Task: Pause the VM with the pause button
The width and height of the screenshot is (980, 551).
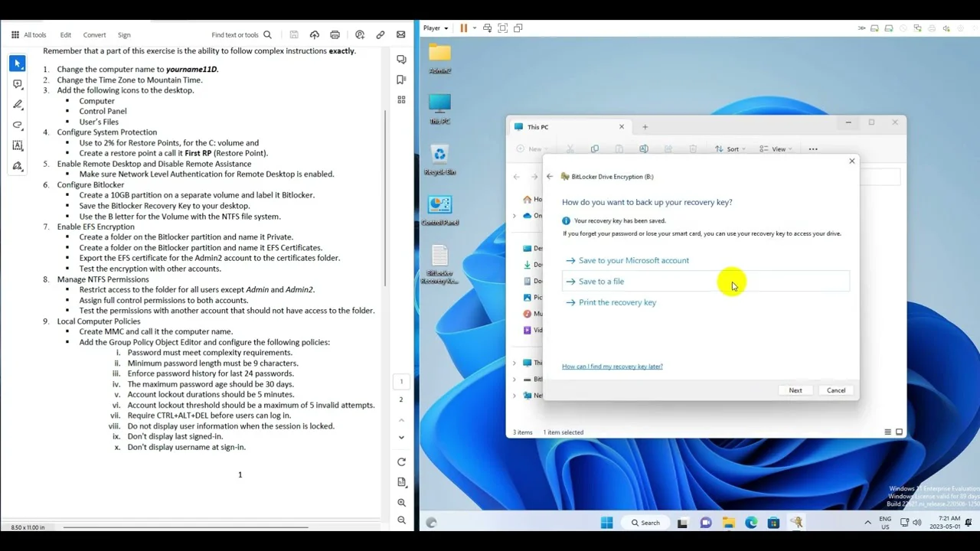Action: tap(463, 28)
